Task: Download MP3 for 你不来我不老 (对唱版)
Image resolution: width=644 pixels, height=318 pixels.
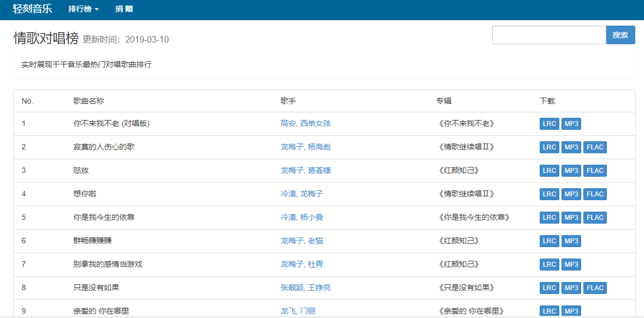Action: click(571, 124)
